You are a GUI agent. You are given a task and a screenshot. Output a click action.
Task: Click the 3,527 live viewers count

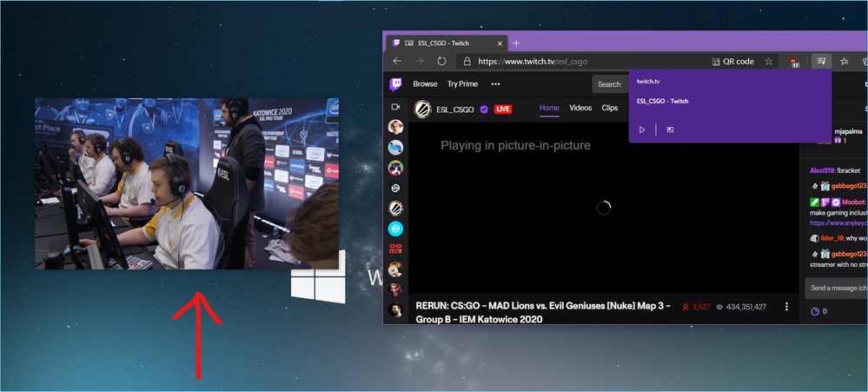point(697,307)
